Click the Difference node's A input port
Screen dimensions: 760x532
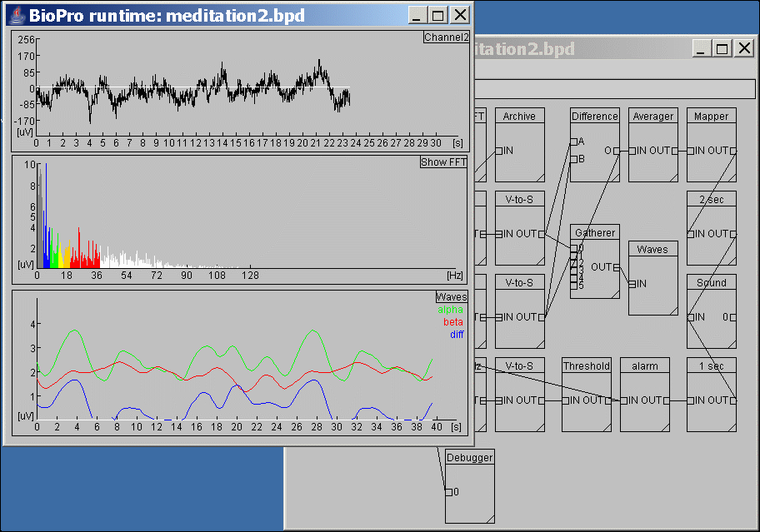pyautogui.click(x=573, y=142)
